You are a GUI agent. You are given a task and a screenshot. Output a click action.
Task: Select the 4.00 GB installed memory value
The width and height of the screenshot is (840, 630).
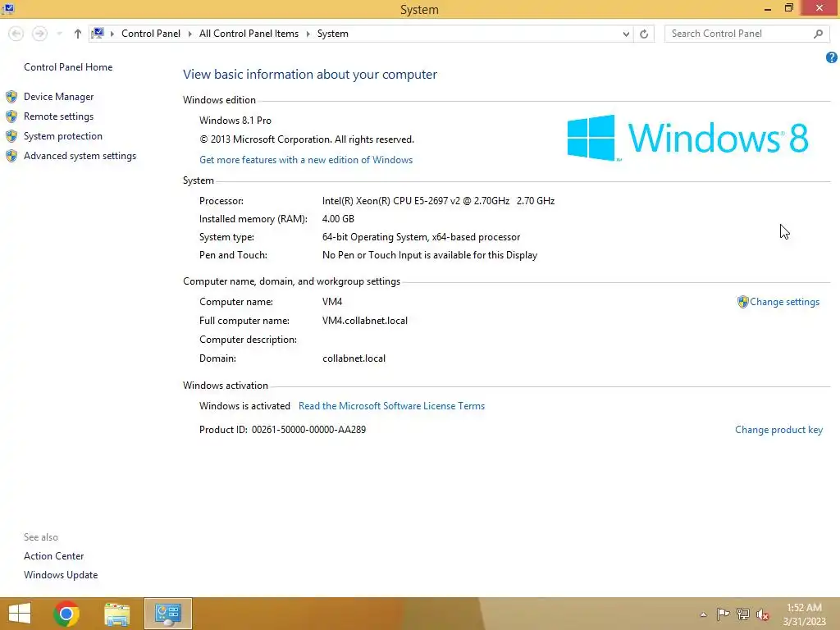(338, 218)
